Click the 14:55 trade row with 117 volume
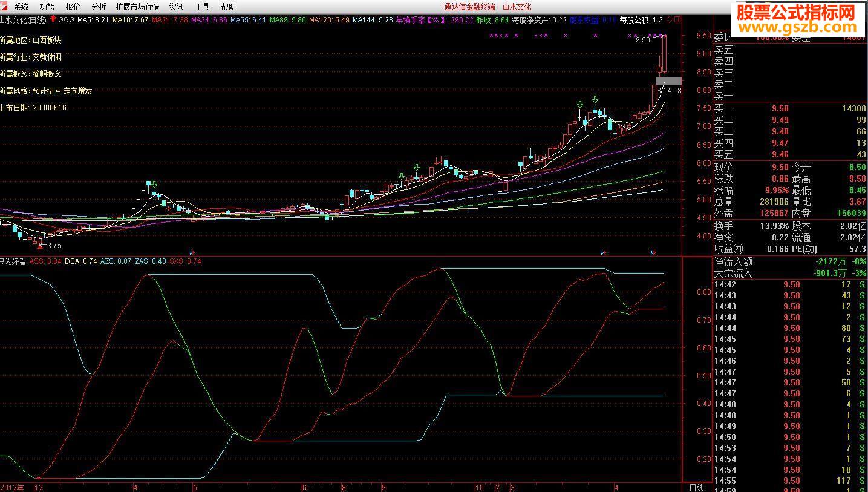The image size is (868, 492). click(x=790, y=481)
